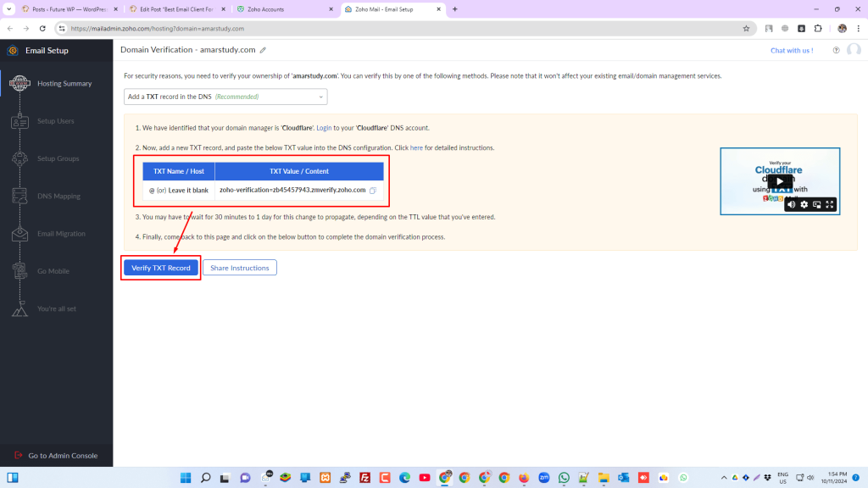868x488 pixels.
Task: Bookmark this page with star icon
Action: pos(746,29)
